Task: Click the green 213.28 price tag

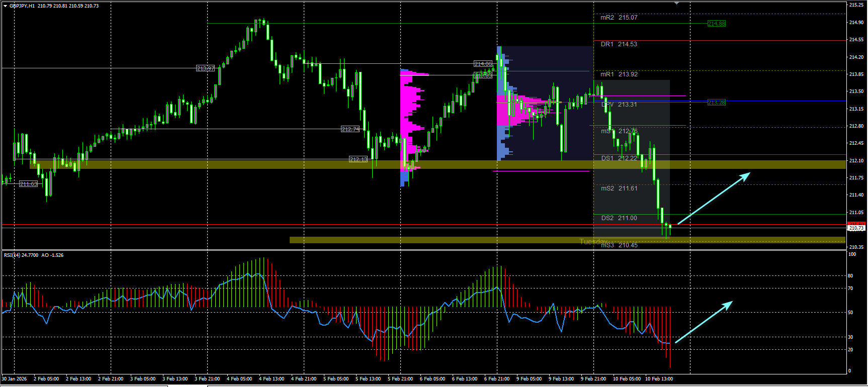Action: click(x=717, y=103)
